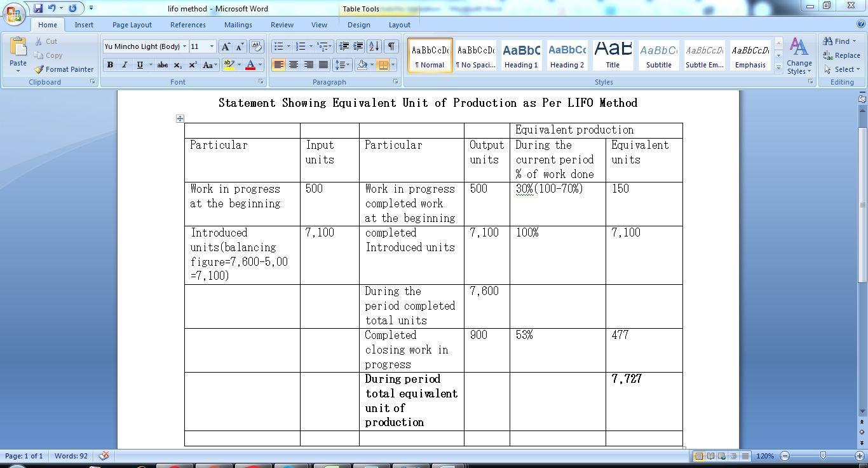Apply subscript formatting

coord(178,65)
